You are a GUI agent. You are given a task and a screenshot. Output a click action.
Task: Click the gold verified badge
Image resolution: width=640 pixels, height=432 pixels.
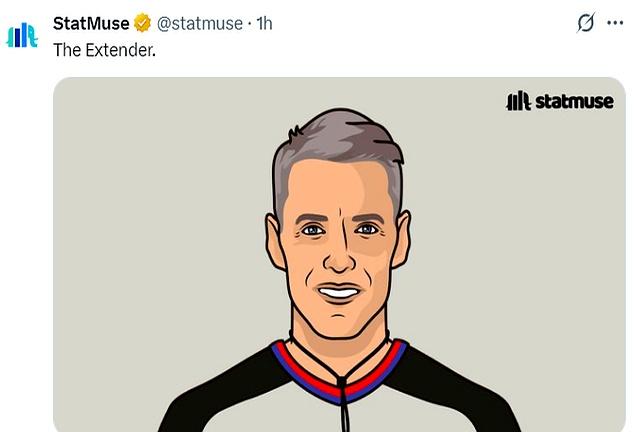point(142,23)
